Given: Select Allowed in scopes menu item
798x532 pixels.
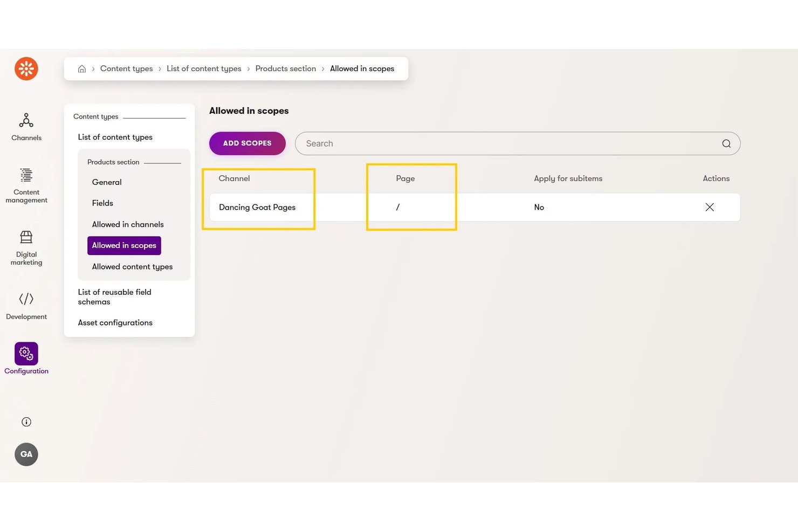Looking at the screenshot, I should coord(124,246).
